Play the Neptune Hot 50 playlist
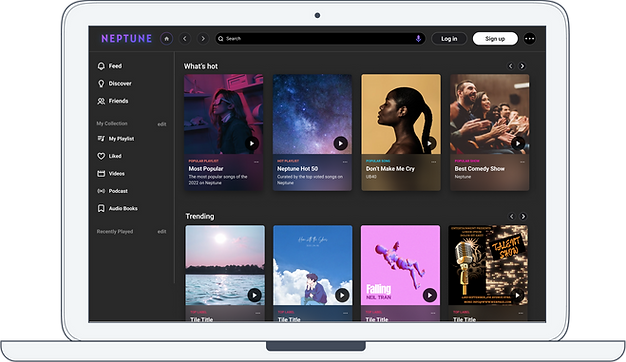Image resolution: width=626 pixels, height=362 pixels. pyautogui.click(x=340, y=143)
